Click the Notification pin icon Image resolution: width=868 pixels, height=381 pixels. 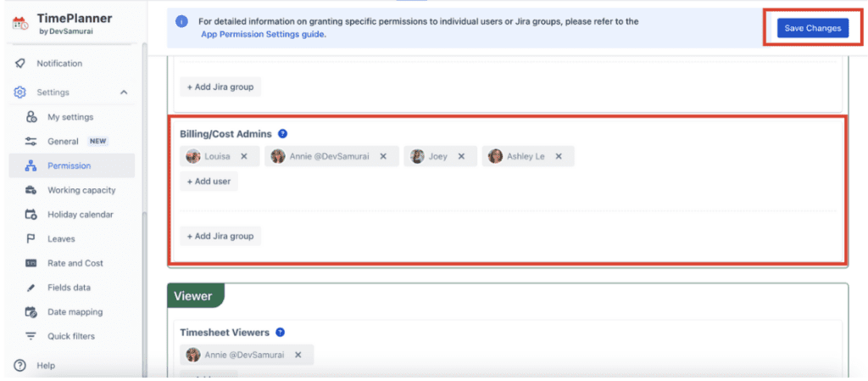[x=20, y=64]
